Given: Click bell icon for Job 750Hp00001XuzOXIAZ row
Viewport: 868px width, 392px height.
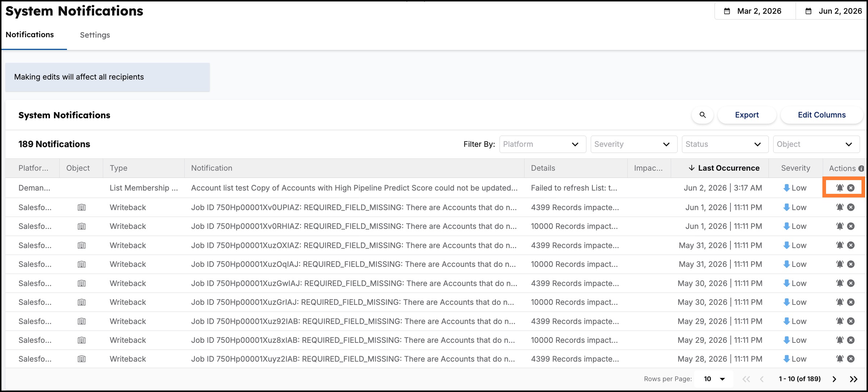Looking at the screenshot, I should click(840, 245).
